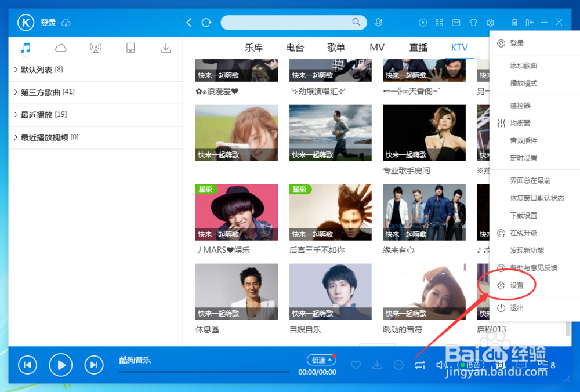This screenshot has width=580, height=392.
Task: Open the disc music tools icon
Action: [x=423, y=23]
